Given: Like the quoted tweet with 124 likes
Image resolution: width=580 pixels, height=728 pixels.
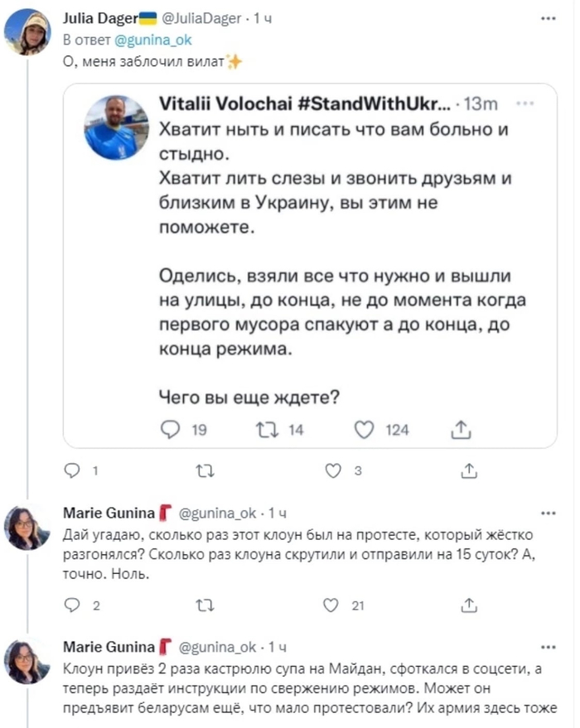Looking at the screenshot, I should click(x=365, y=429).
